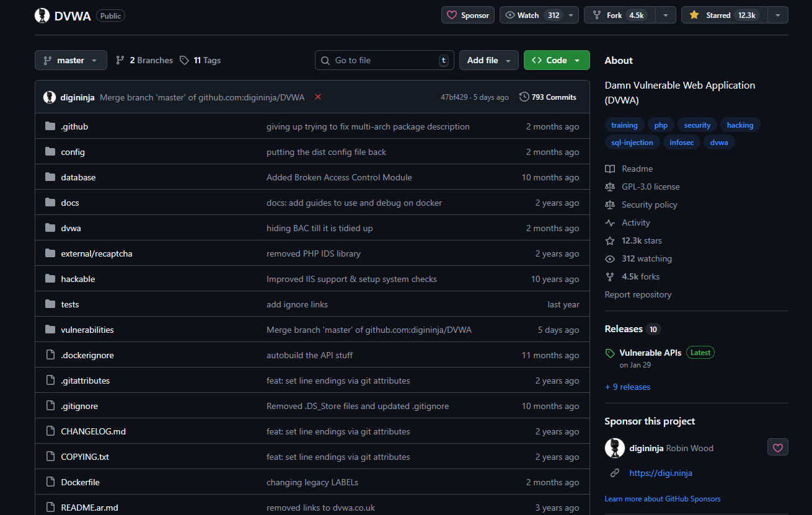Click the Vulnerable APIs release tag icon

(x=610, y=353)
